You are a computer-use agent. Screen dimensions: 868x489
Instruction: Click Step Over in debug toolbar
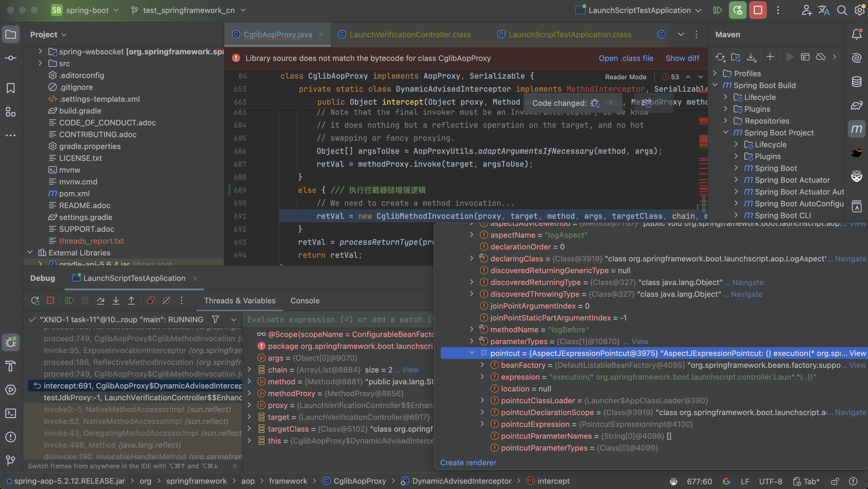coord(100,300)
